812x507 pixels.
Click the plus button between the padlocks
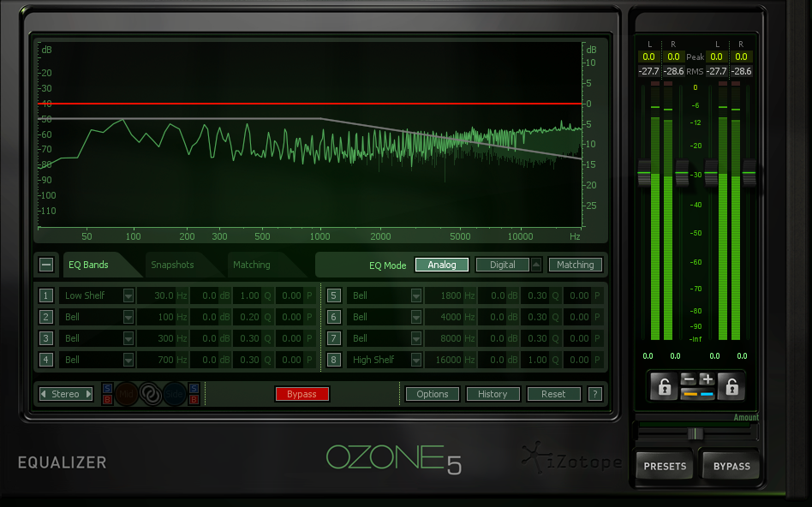click(x=707, y=379)
